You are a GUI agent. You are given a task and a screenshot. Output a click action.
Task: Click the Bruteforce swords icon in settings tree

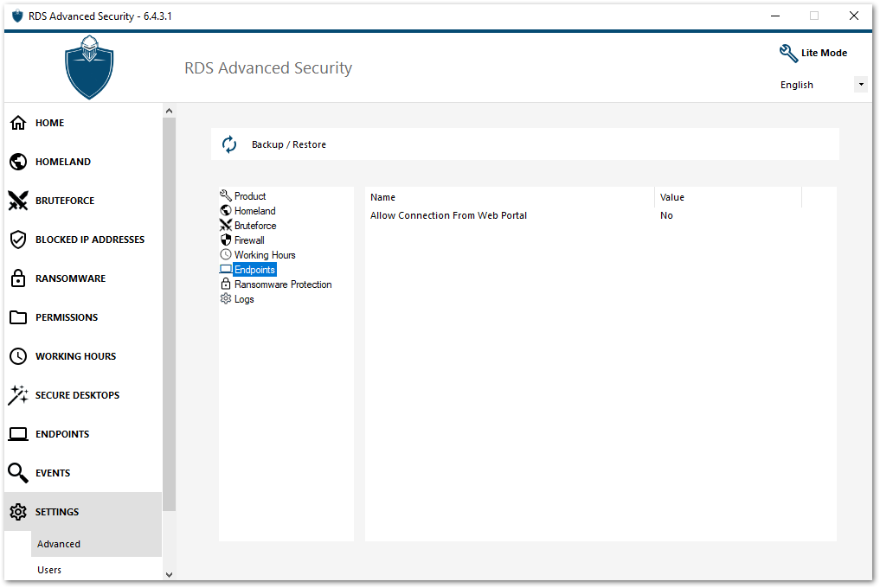pyautogui.click(x=226, y=225)
